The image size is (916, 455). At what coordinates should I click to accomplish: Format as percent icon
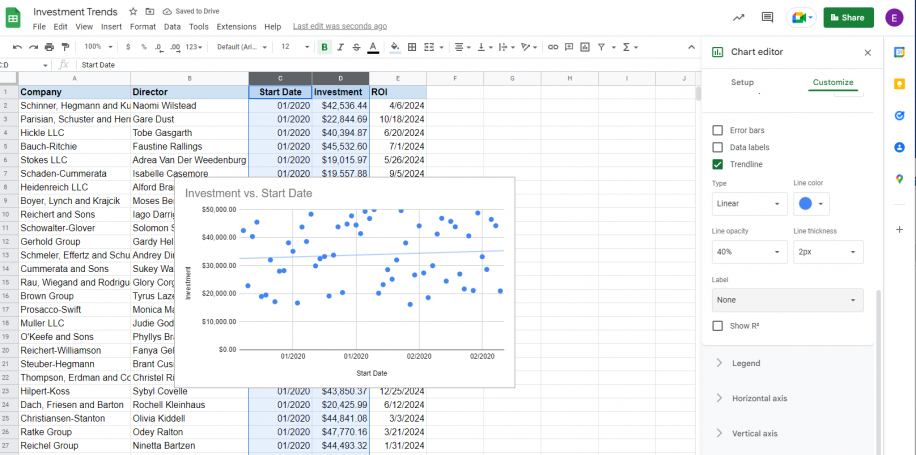click(x=143, y=47)
